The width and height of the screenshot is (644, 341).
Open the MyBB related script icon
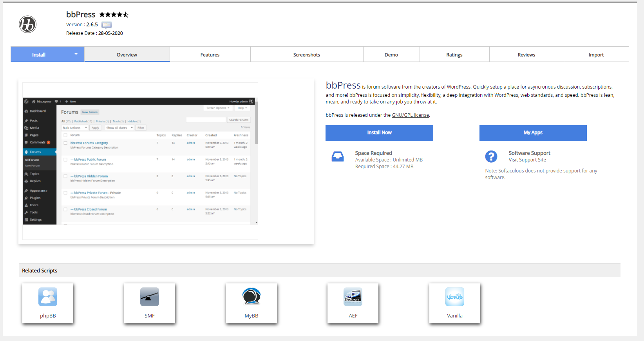pyautogui.click(x=251, y=297)
